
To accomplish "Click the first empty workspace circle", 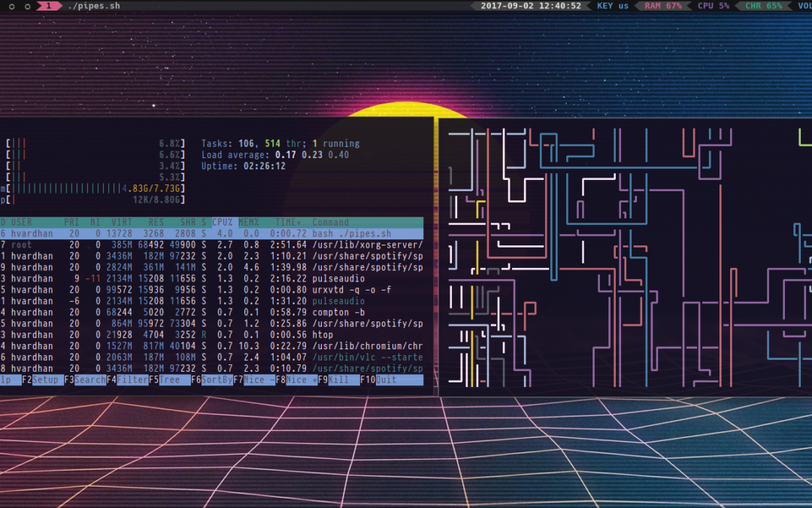I will click(11, 6).
